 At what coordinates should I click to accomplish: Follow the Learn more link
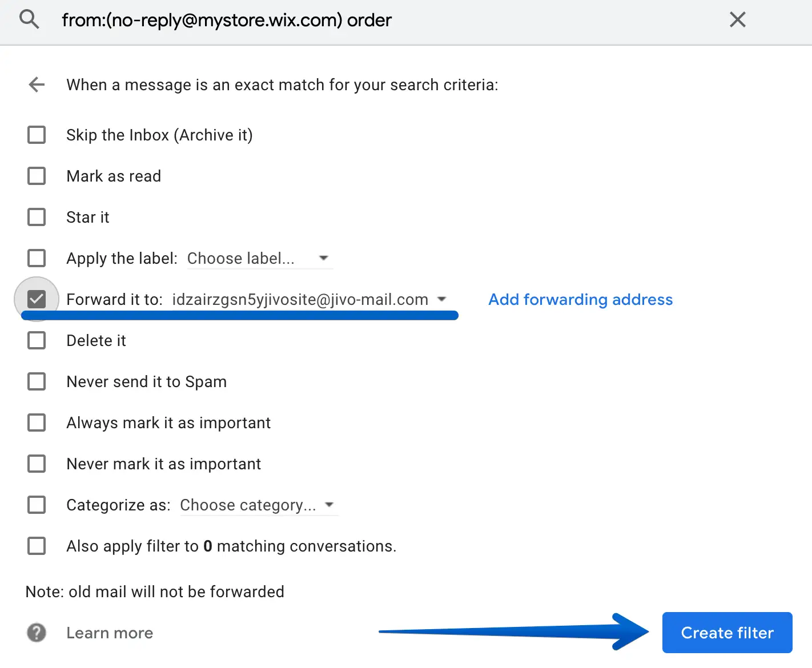[x=110, y=633]
